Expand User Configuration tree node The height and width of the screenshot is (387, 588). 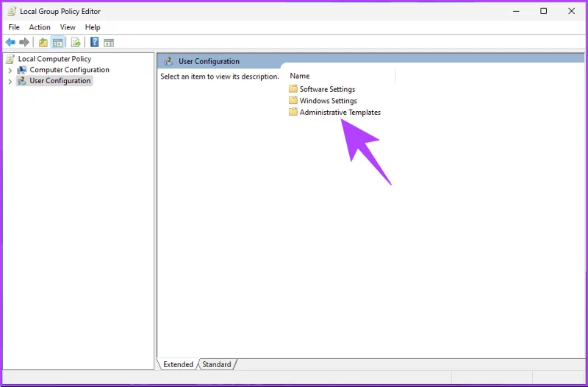[x=10, y=81]
